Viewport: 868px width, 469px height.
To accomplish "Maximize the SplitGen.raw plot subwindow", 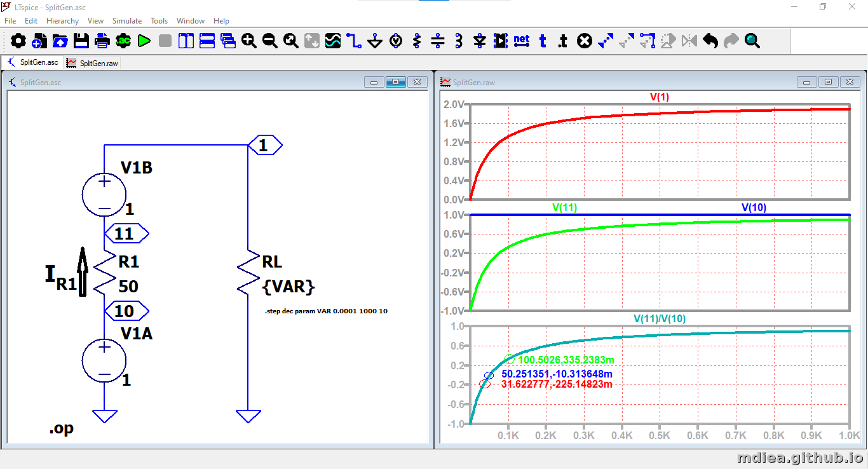I will click(x=828, y=82).
